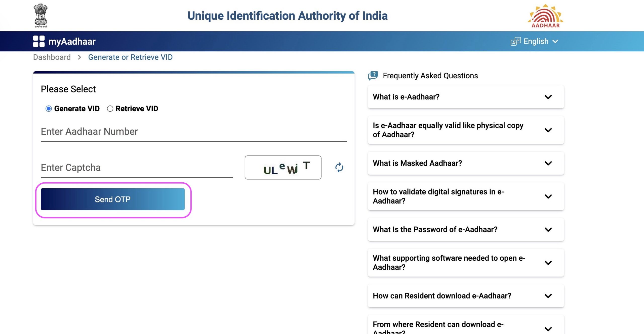The height and width of the screenshot is (334, 644).
Task: Expand the What is Masked Aadhaar FAQ
Action: click(549, 163)
